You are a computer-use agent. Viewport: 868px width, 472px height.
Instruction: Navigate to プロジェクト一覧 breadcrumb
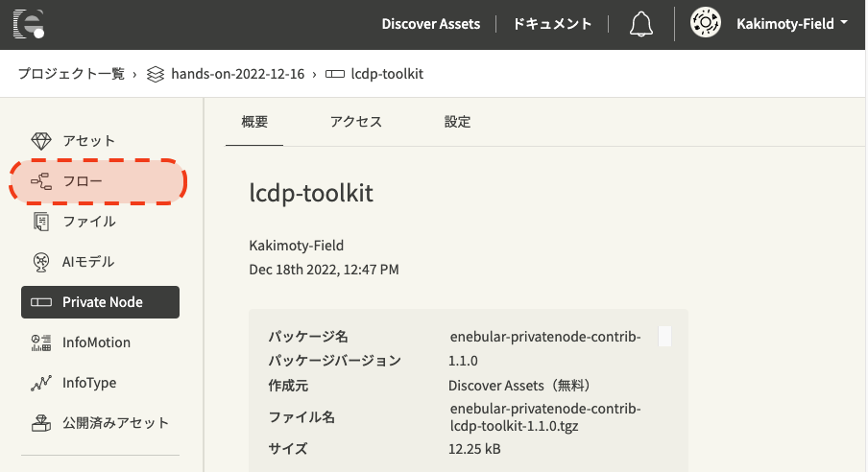[x=71, y=74]
